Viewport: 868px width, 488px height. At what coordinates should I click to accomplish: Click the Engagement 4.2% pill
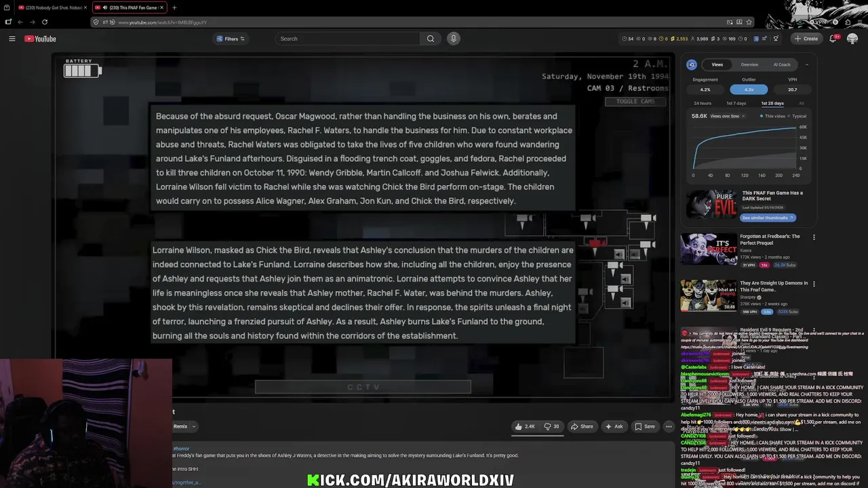point(705,89)
